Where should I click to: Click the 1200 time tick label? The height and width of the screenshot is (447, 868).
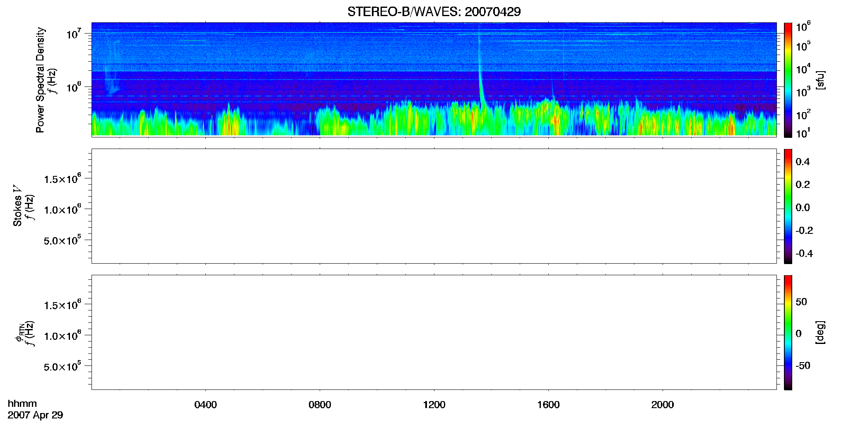pos(434,404)
